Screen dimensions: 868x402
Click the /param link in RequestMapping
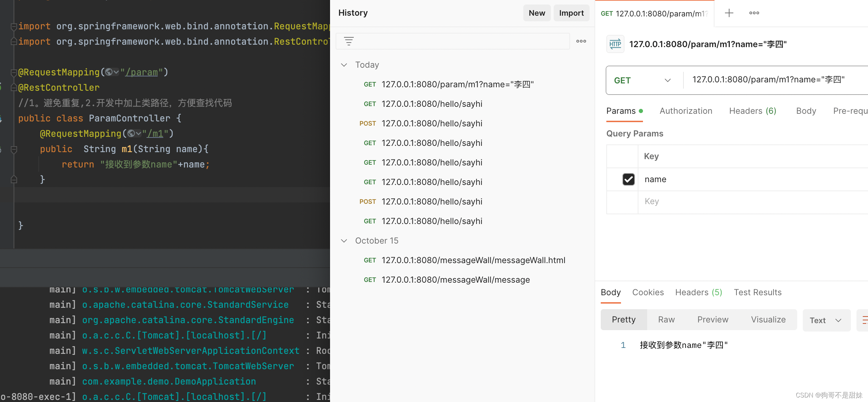pyautogui.click(x=141, y=72)
